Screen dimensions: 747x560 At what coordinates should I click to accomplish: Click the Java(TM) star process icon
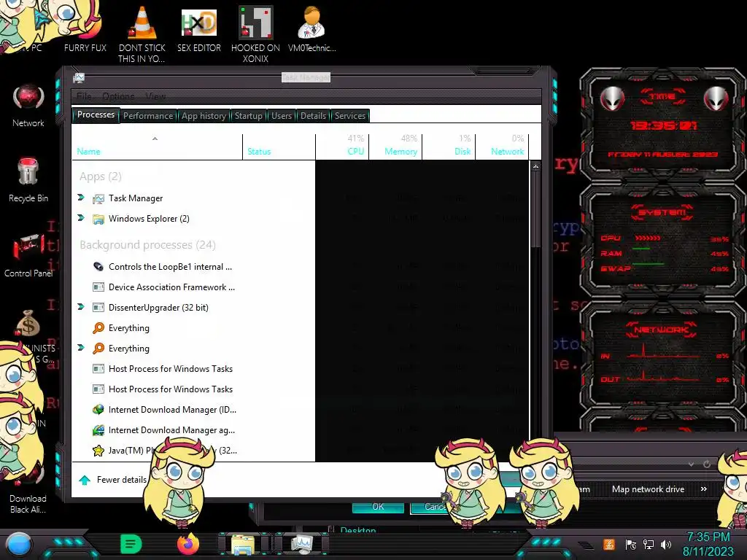tap(98, 451)
